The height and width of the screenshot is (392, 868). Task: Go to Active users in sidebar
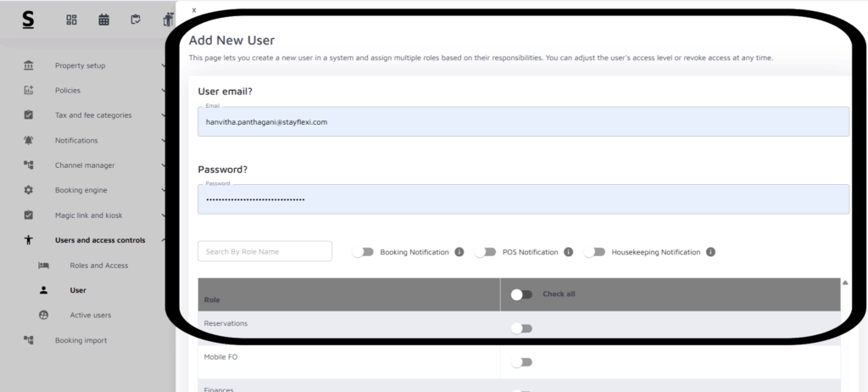click(90, 315)
